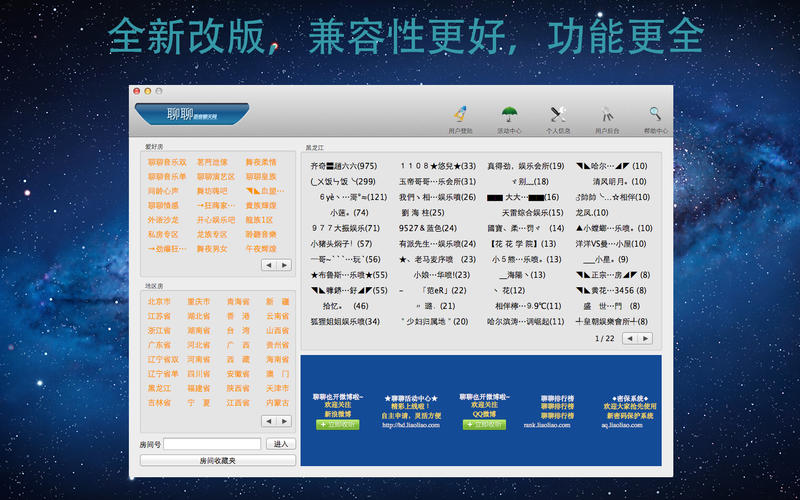Go to next page of 爱好房 list

coord(283,265)
